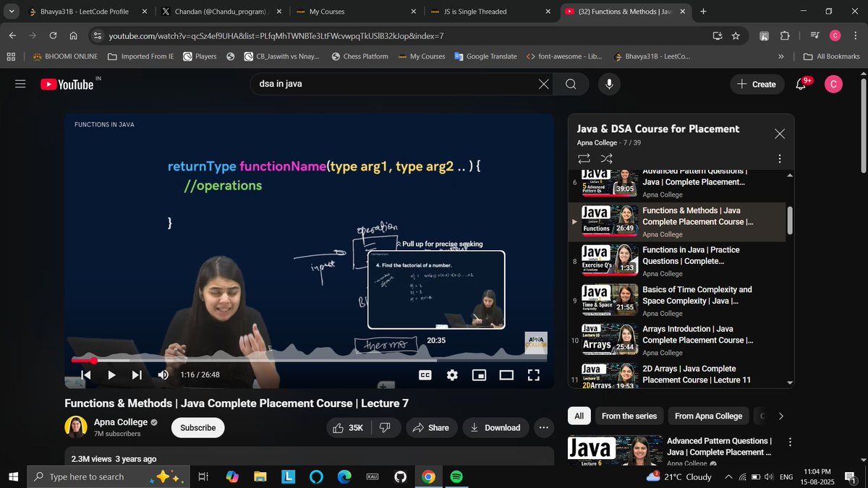The height and width of the screenshot is (488, 868).
Task: Toggle playlist shuffle icon
Action: coord(606,158)
